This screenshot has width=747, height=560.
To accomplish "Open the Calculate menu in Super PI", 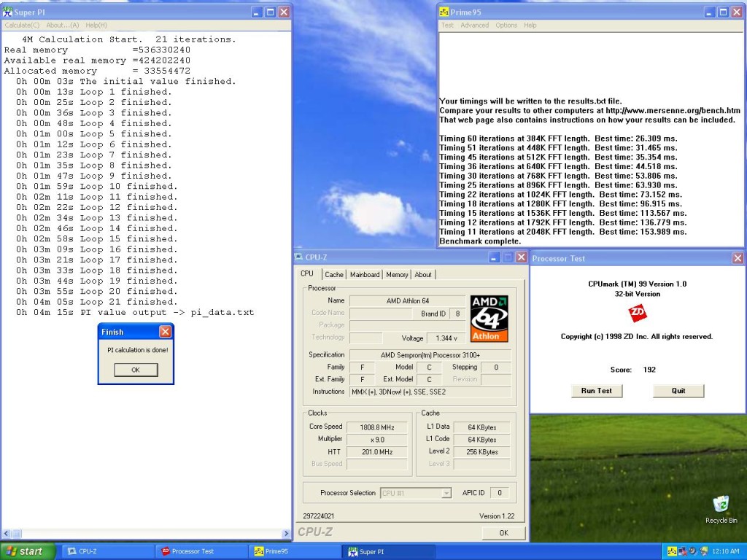I will point(22,25).
